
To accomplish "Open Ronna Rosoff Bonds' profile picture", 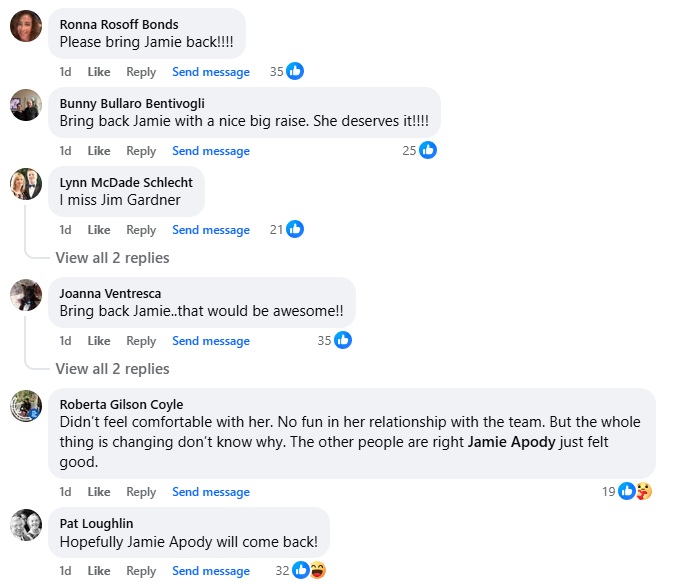I will [x=26, y=26].
